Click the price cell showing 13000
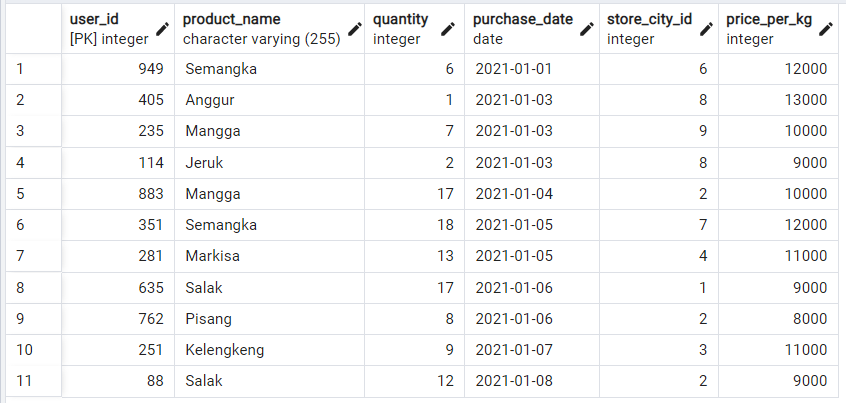846x403 pixels. [x=779, y=100]
